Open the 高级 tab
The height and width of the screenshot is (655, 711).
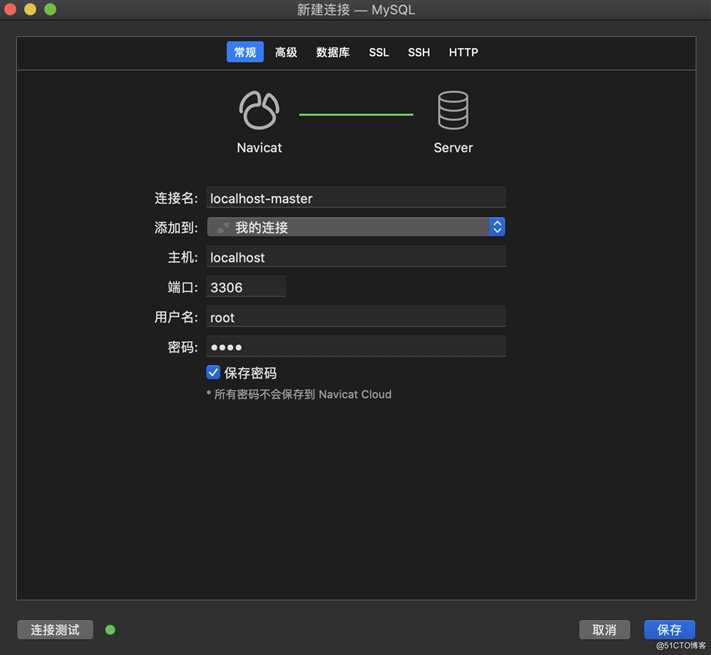286,52
